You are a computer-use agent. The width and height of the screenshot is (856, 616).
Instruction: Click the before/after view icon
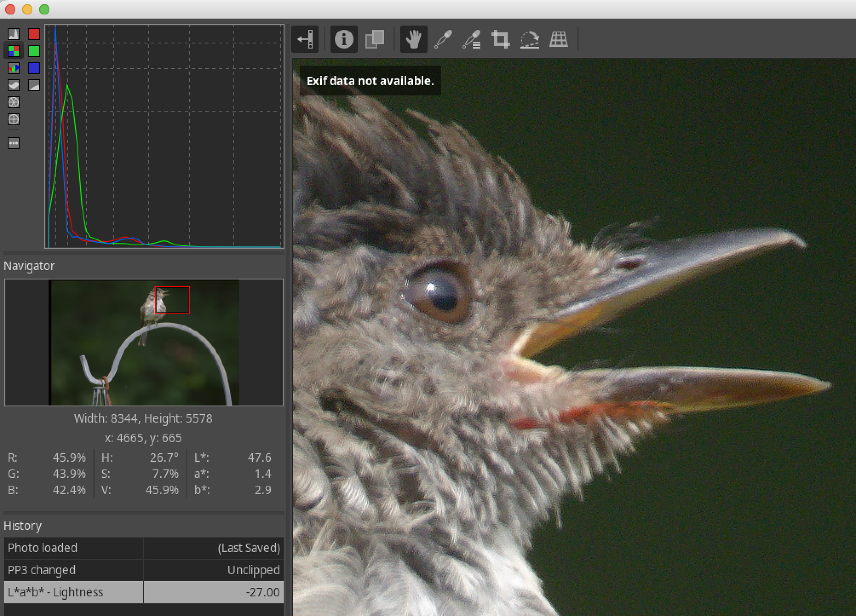pyautogui.click(x=375, y=40)
